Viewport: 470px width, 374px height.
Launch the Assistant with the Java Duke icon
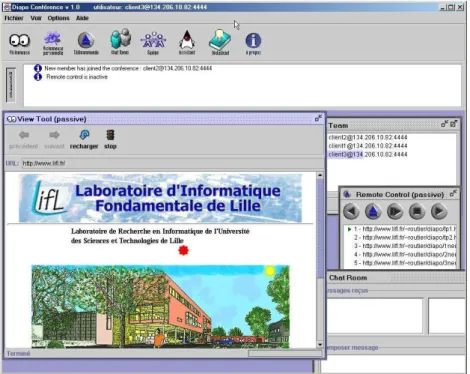coord(187,42)
